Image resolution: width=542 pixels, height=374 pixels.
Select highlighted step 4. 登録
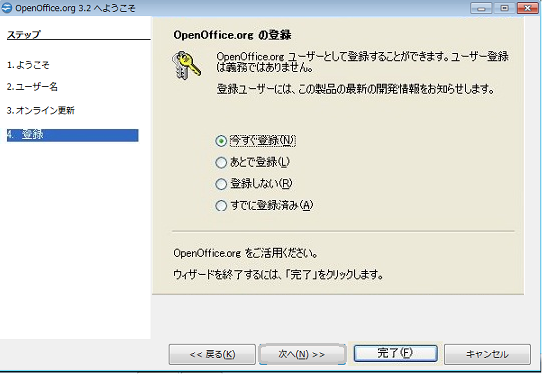(x=73, y=135)
